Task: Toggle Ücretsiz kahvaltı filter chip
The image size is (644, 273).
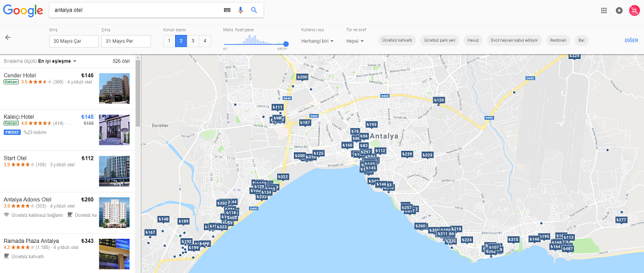Action: [x=397, y=40]
